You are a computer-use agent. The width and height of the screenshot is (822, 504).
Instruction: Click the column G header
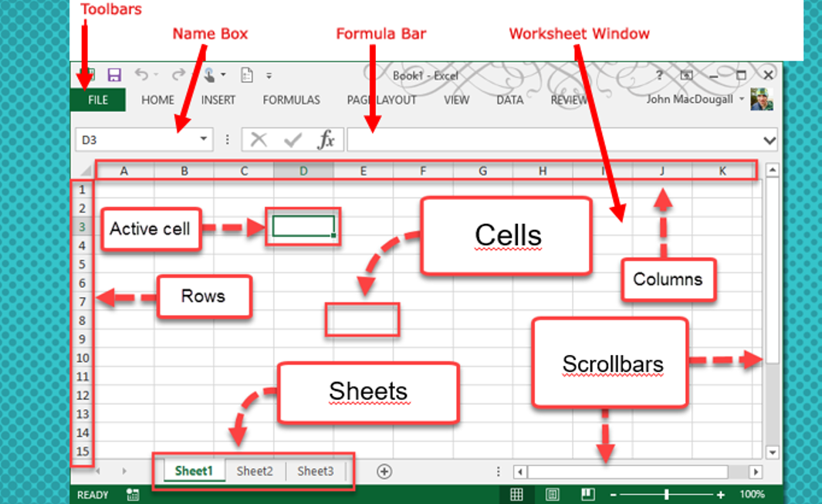tap(482, 171)
